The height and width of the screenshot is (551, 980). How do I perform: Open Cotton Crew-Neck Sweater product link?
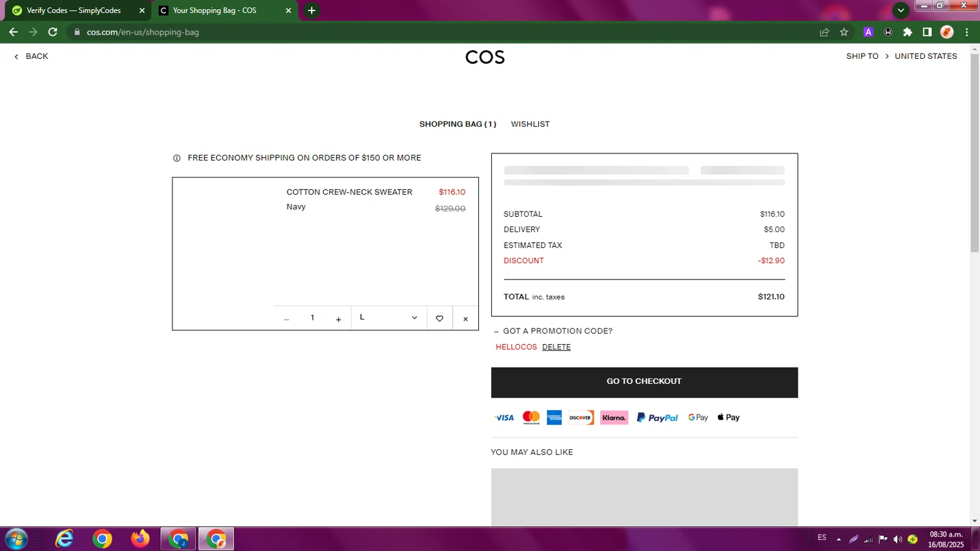[x=350, y=192]
